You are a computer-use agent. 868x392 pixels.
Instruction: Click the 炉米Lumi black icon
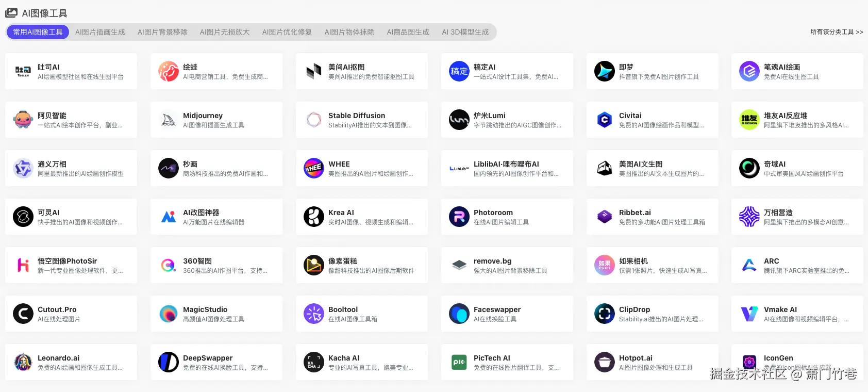tap(459, 120)
